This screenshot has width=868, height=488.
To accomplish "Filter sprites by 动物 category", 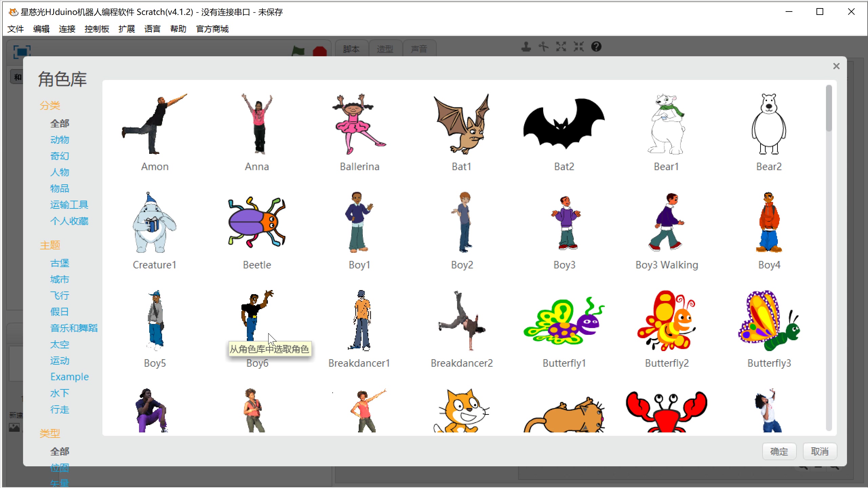I will tap(60, 140).
